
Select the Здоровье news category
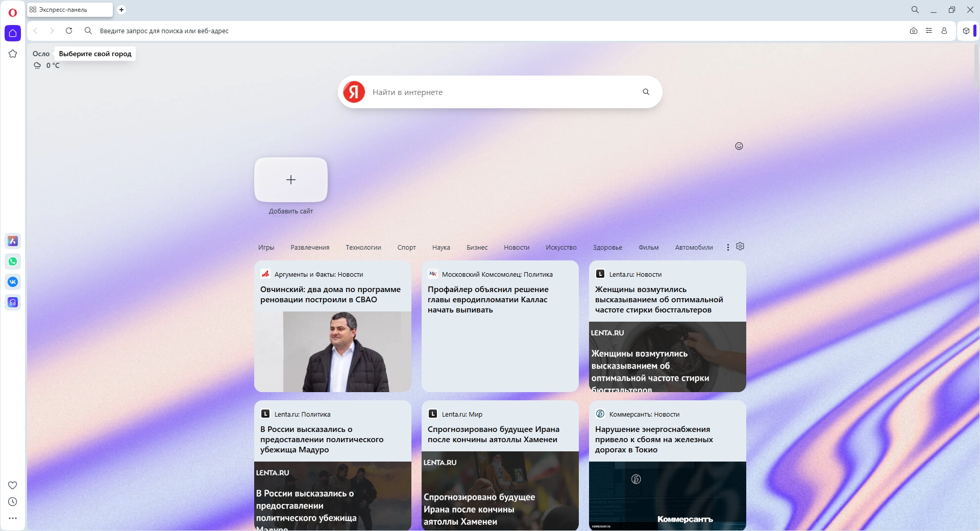(x=607, y=248)
